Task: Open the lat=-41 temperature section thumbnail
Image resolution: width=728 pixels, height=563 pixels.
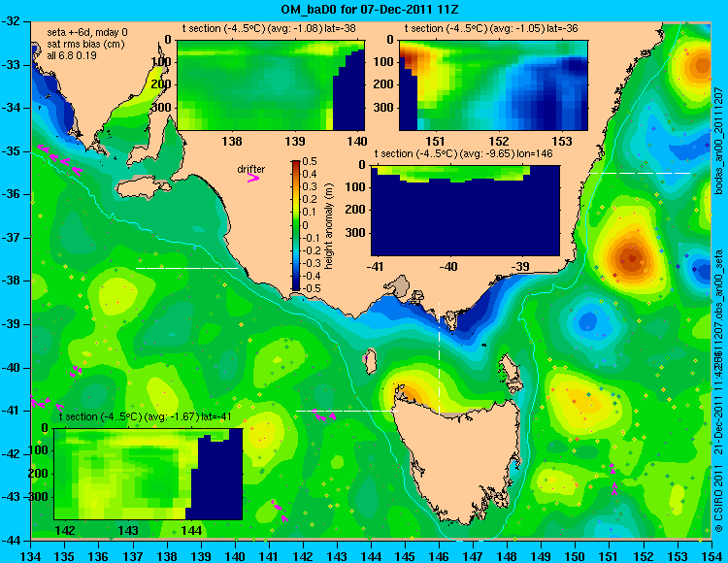Action: click(149, 474)
